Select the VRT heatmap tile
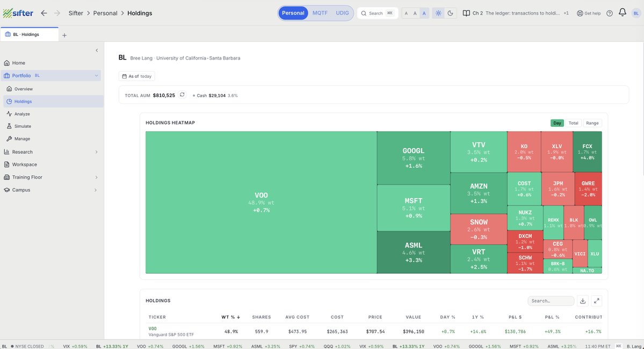 point(479,259)
